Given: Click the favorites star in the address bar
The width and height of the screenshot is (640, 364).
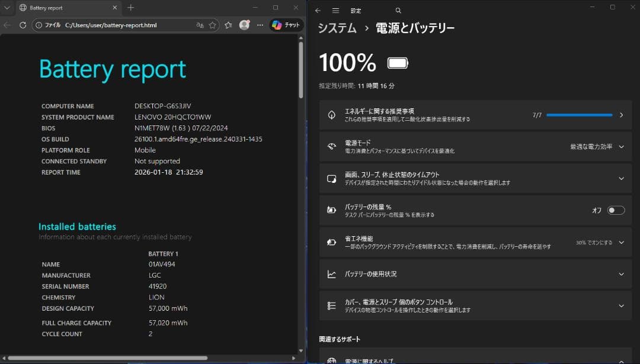Looking at the screenshot, I should [x=212, y=25].
